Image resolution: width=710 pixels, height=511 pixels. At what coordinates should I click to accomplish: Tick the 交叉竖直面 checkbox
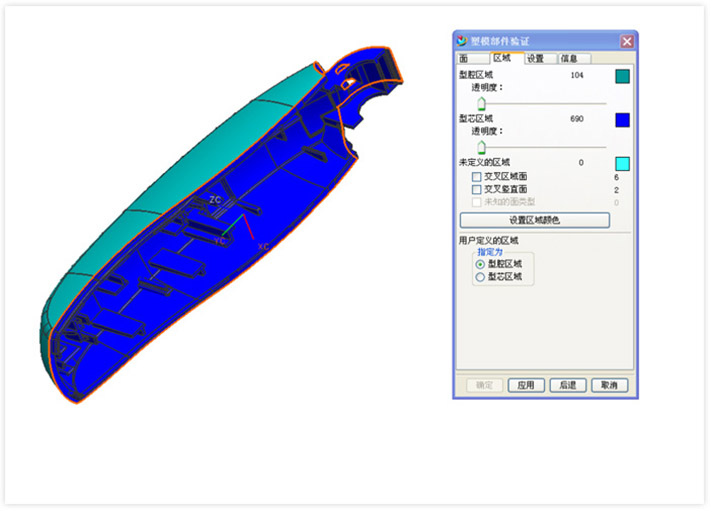click(x=477, y=189)
